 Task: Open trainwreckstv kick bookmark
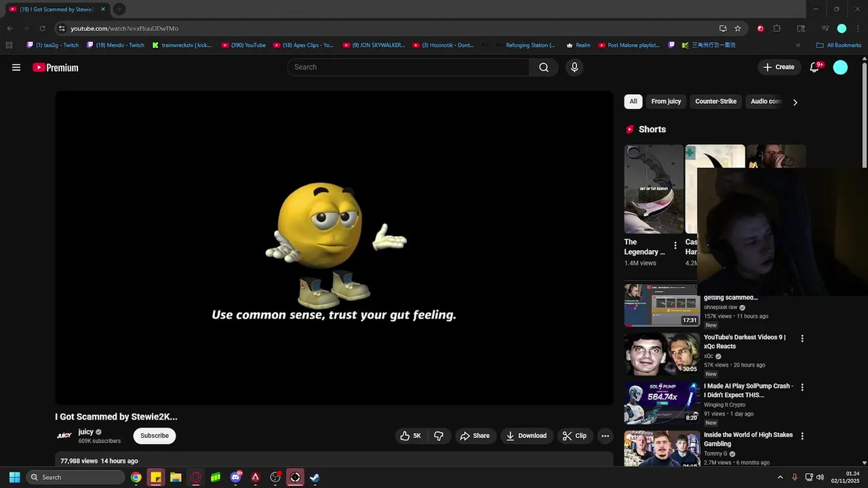point(182,45)
